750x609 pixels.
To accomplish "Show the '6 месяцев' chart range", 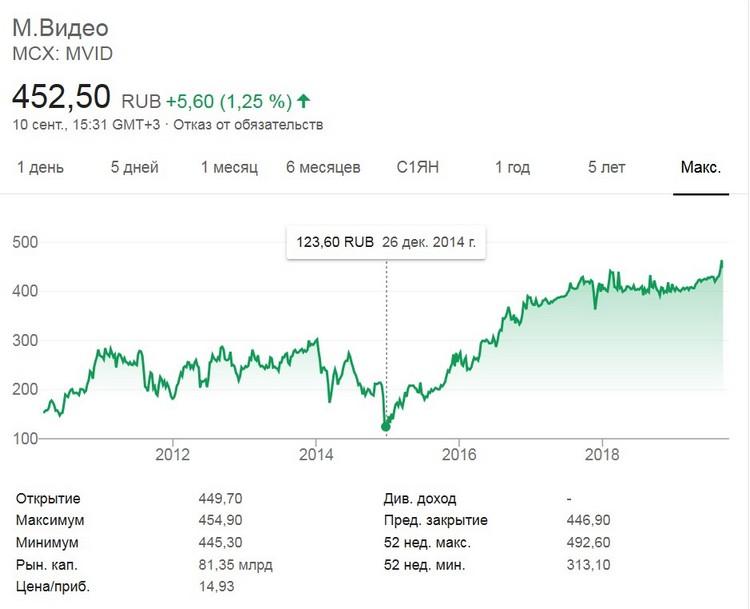I will click(323, 167).
